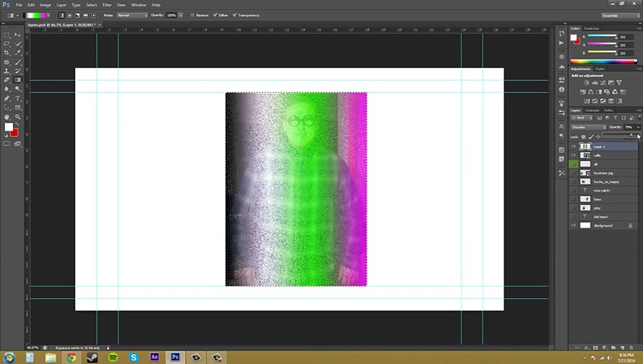Image resolution: width=643 pixels, height=364 pixels.
Task: Open the Essentials workspace dropdown
Action: 621,15
